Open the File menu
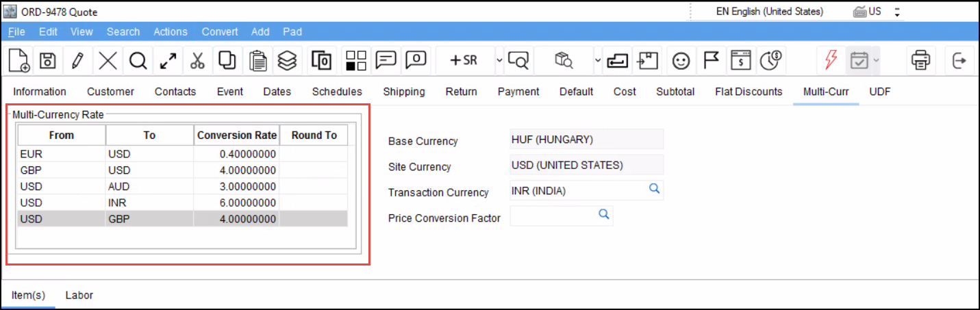The width and height of the screenshot is (980, 310). pyautogui.click(x=16, y=31)
